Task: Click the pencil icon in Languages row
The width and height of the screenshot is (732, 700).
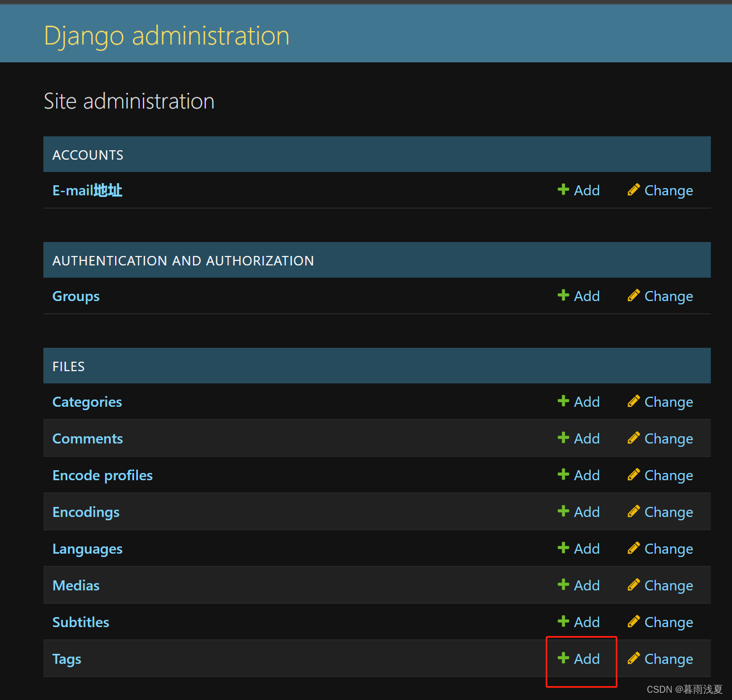Action: click(634, 548)
